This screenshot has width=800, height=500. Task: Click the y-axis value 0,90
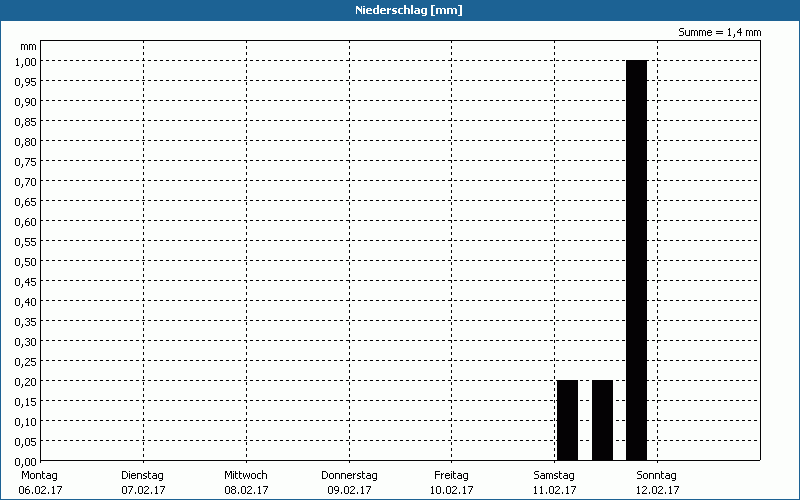click(26, 102)
